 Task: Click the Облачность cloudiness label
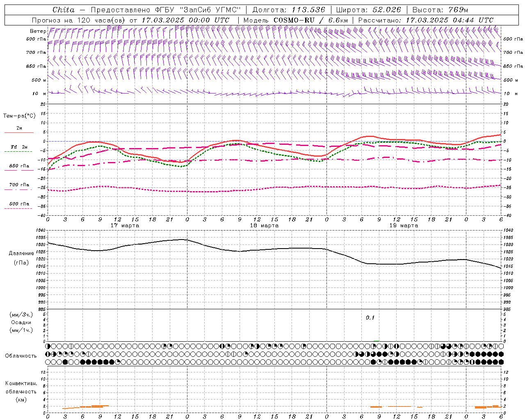tap(21, 356)
